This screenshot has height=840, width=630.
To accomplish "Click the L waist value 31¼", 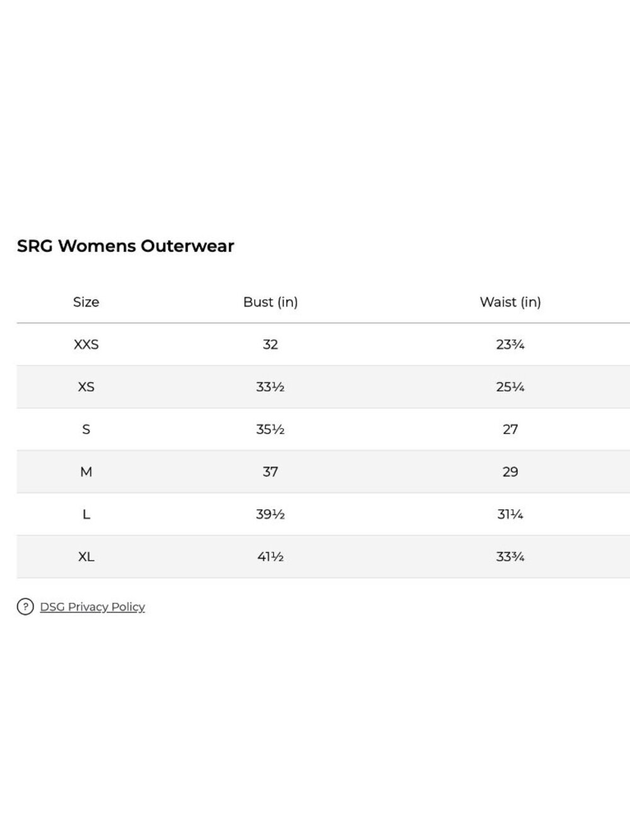I will (510, 514).
